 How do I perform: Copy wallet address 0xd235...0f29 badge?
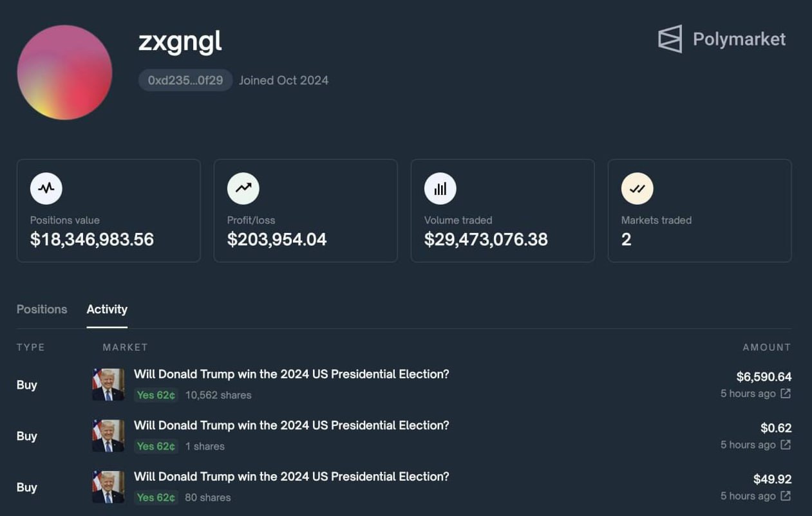[x=185, y=80]
